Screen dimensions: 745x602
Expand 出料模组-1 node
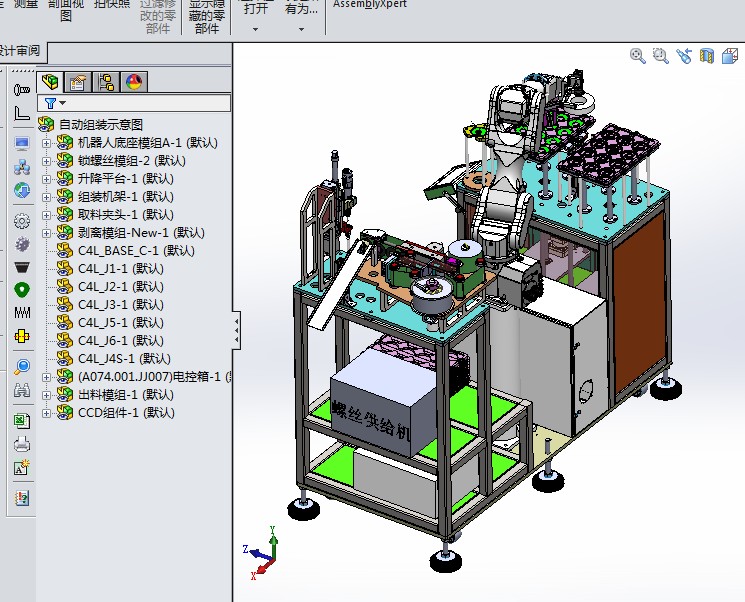[47, 395]
